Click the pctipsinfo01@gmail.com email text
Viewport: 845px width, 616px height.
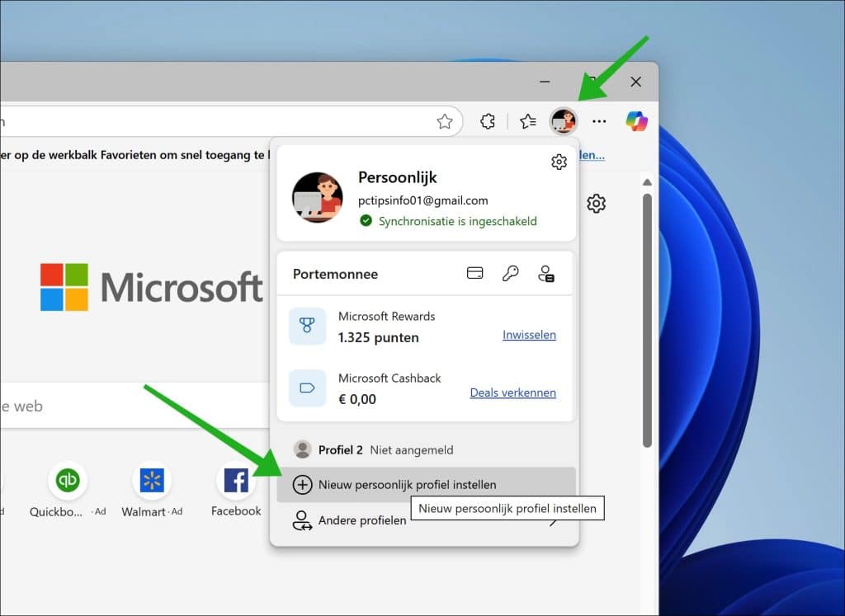click(x=423, y=200)
